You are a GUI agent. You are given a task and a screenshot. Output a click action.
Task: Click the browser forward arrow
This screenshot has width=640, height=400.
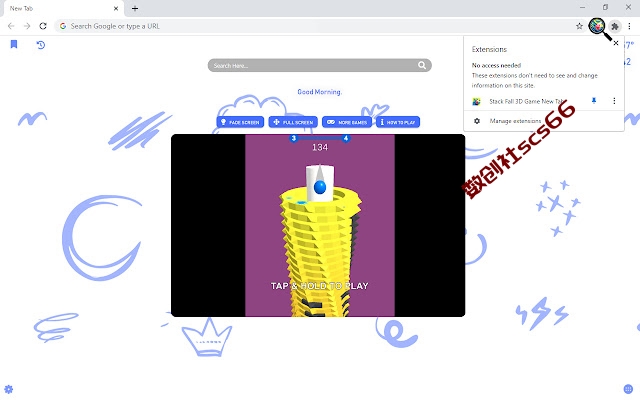point(27,26)
